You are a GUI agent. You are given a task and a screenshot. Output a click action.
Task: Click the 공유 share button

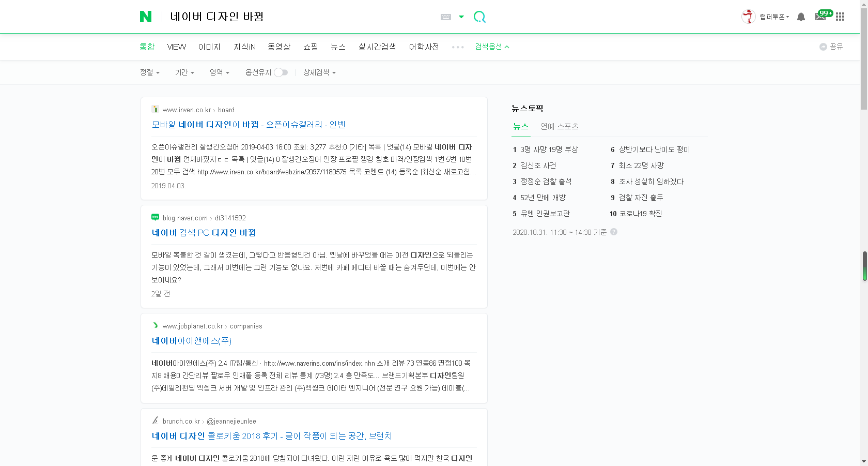831,47
